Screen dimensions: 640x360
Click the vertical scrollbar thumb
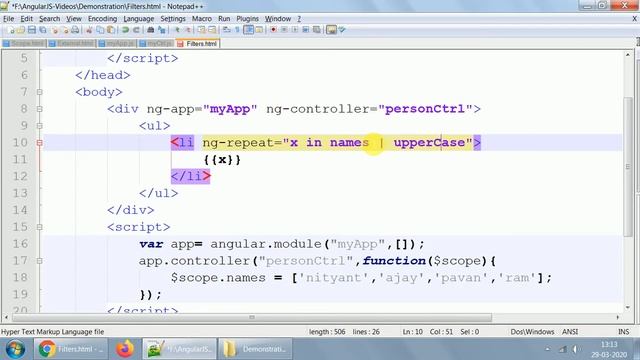[x=628, y=167]
